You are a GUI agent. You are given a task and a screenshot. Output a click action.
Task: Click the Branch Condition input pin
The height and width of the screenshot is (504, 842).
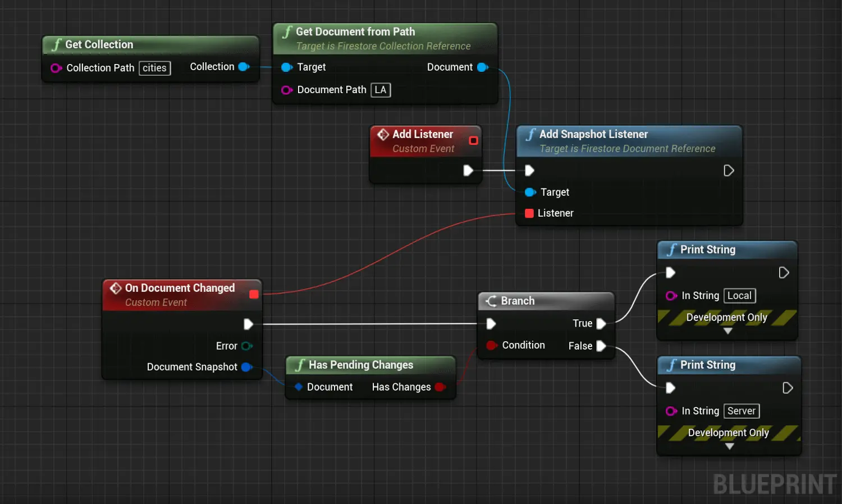coord(492,345)
